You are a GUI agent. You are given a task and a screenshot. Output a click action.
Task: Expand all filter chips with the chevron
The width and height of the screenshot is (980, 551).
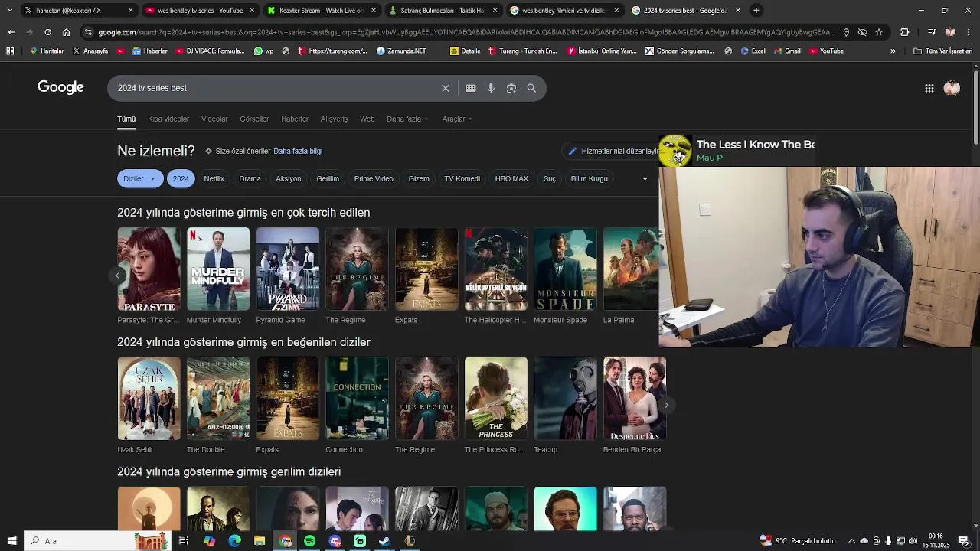click(645, 178)
